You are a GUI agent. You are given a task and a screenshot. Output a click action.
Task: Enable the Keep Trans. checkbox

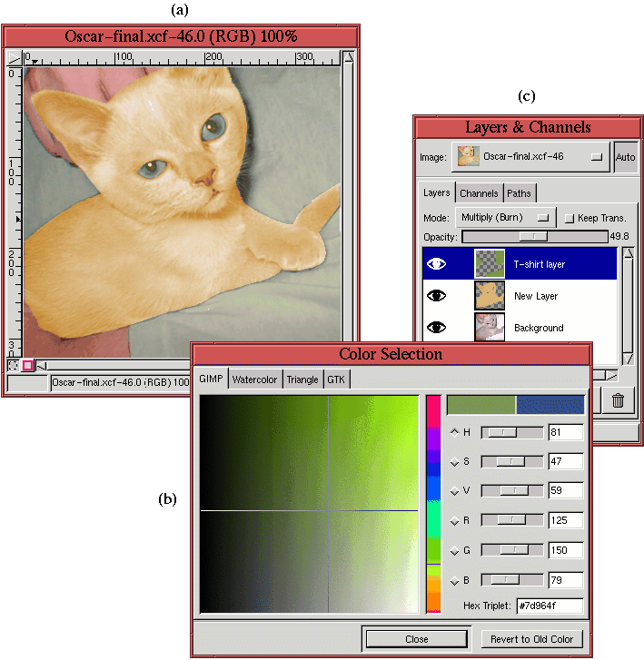coord(569,219)
